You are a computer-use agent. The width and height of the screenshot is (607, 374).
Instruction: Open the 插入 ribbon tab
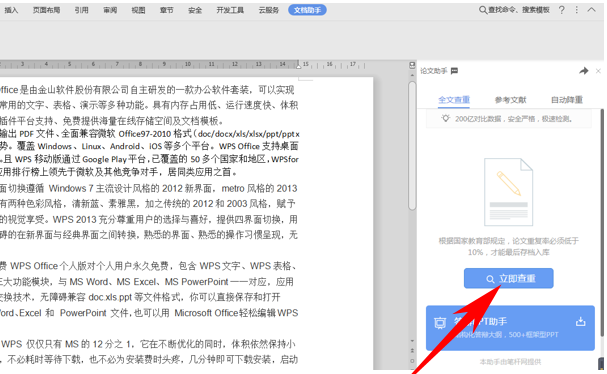(x=11, y=10)
